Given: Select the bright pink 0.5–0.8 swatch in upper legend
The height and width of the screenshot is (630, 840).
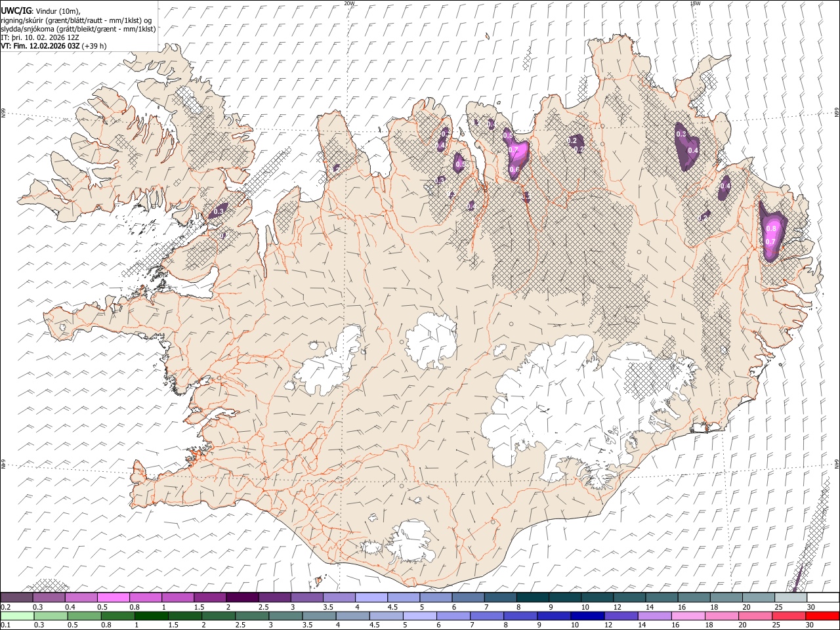Looking at the screenshot, I should coord(114,597).
